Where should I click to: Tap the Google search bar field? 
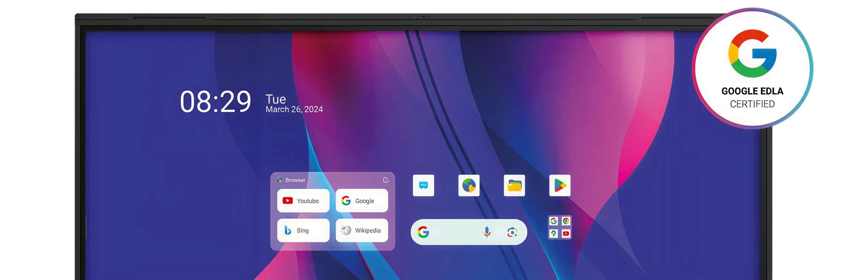click(469, 232)
